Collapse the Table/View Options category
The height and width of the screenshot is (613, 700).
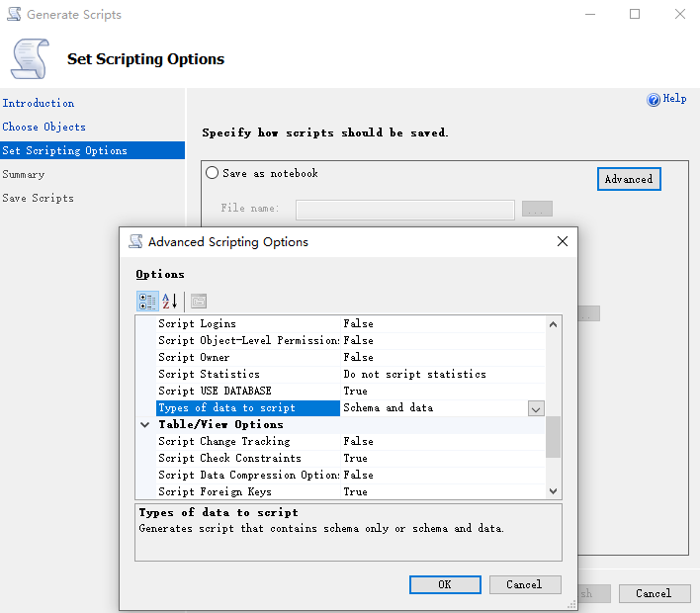pos(144,424)
